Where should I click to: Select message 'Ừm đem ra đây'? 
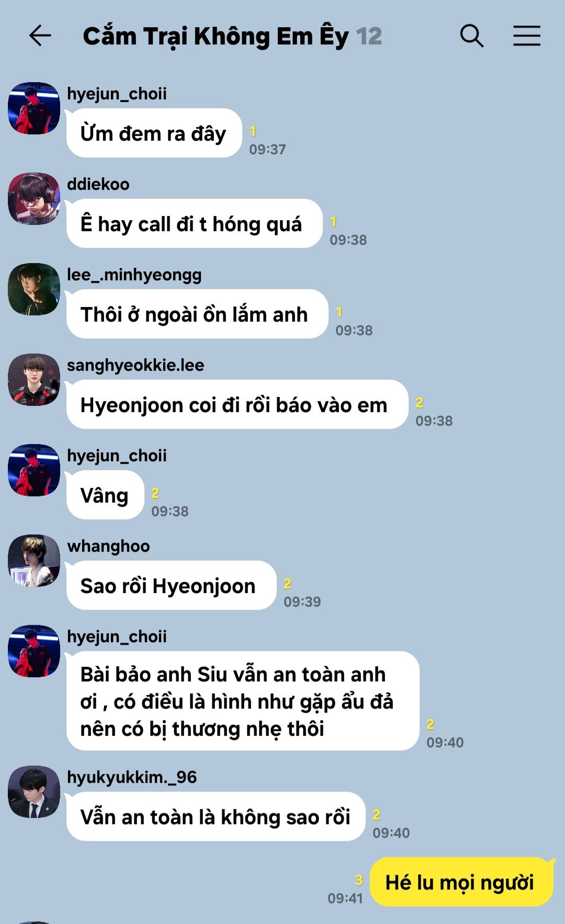point(154,133)
